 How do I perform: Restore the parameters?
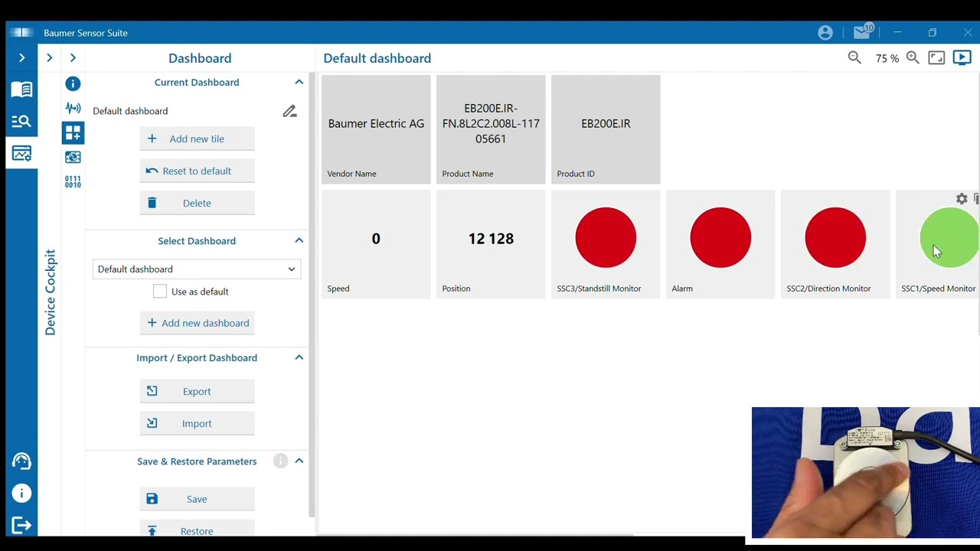(197, 530)
